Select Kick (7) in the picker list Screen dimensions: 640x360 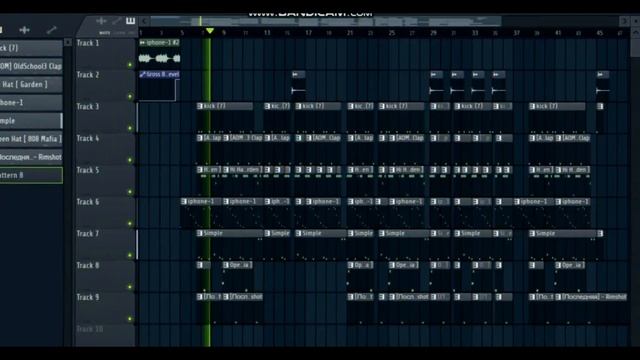(31, 48)
